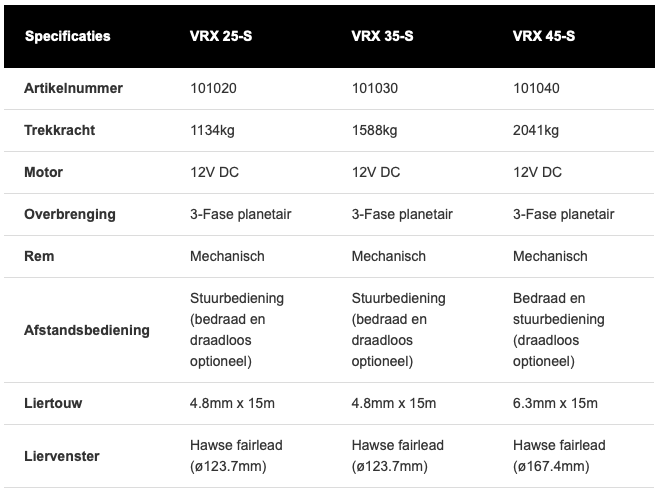The height and width of the screenshot is (494, 671).
Task: Click the Specificaties column header
Action: (x=67, y=37)
